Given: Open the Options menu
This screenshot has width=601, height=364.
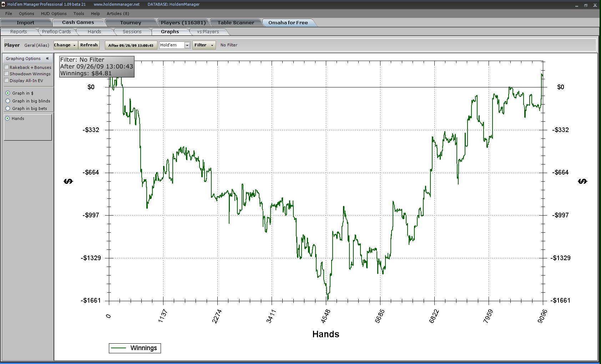Looking at the screenshot, I should click(26, 14).
